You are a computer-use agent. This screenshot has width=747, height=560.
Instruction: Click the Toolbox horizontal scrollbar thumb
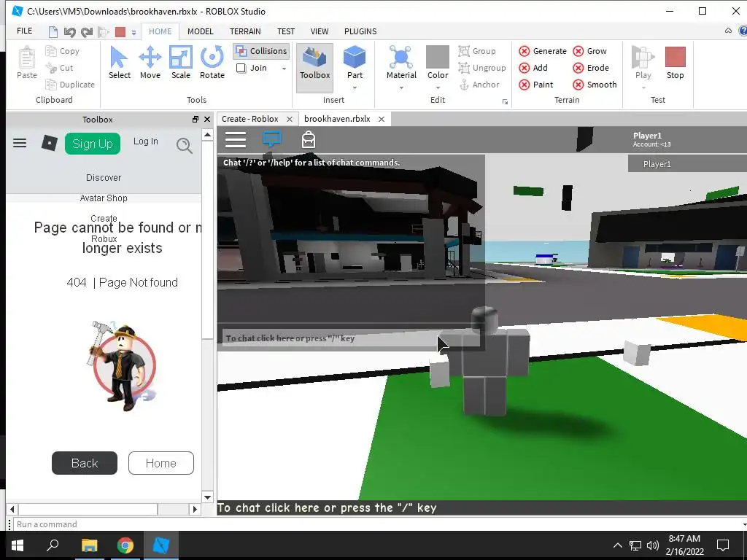coord(88,509)
